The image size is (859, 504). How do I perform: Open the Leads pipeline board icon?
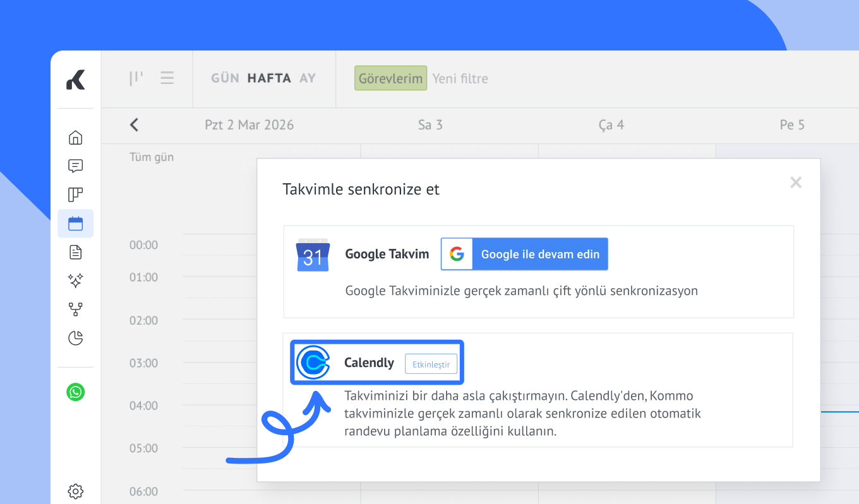tap(75, 195)
